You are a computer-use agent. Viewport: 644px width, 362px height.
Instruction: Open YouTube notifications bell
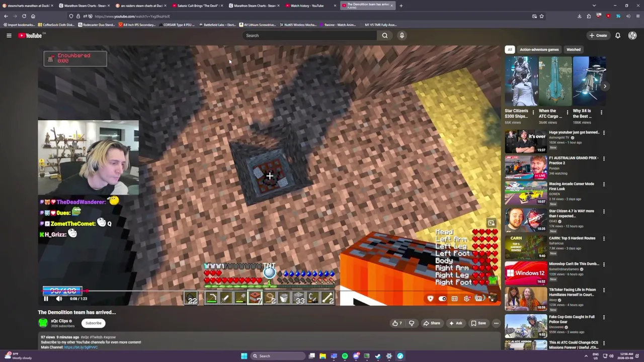[x=618, y=35]
